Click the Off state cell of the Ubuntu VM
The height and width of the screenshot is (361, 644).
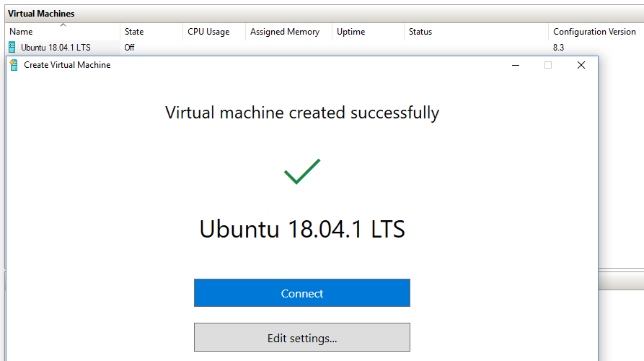coord(130,48)
